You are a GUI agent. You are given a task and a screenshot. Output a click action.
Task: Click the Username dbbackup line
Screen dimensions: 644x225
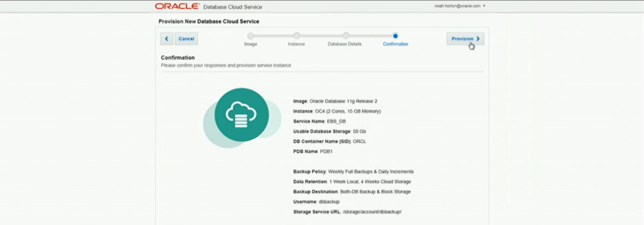(x=316, y=202)
